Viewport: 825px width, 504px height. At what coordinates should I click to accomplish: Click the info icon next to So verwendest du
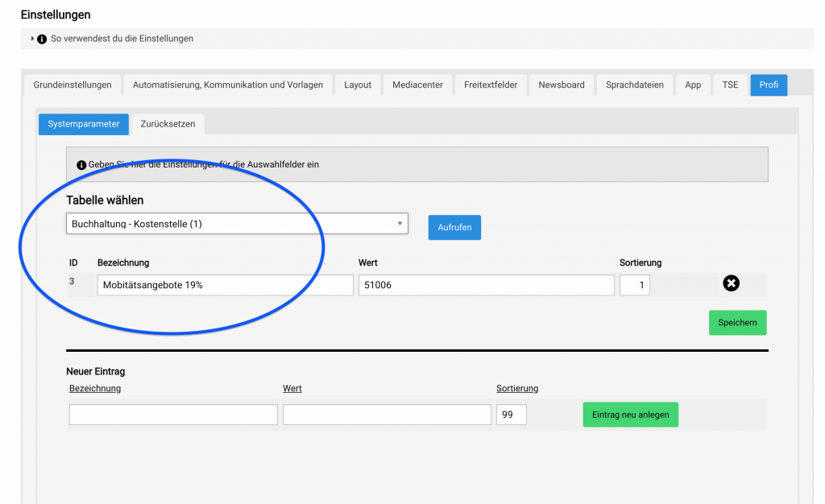[x=42, y=39]
